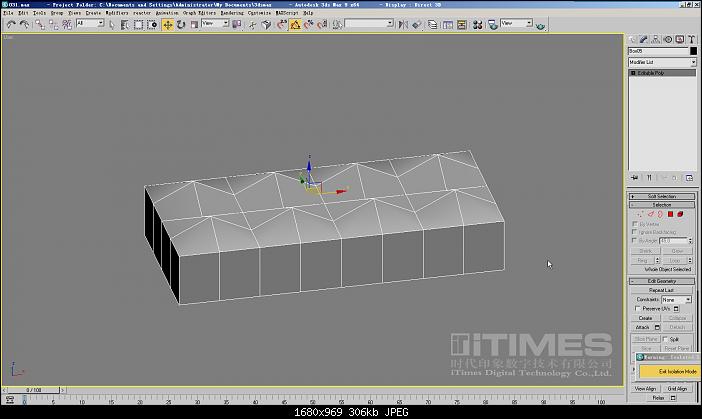Open the Constraints None dropdown
Viewport: 702px width, 419px height.
[x=676, y=299]
